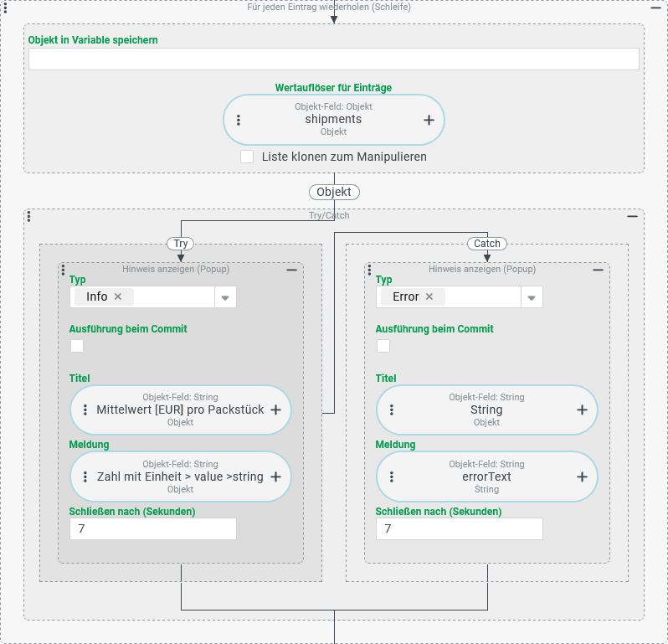Screen dimensions: 668x644
Task: Select the Try branch label
Action: (x=181, y=244)
